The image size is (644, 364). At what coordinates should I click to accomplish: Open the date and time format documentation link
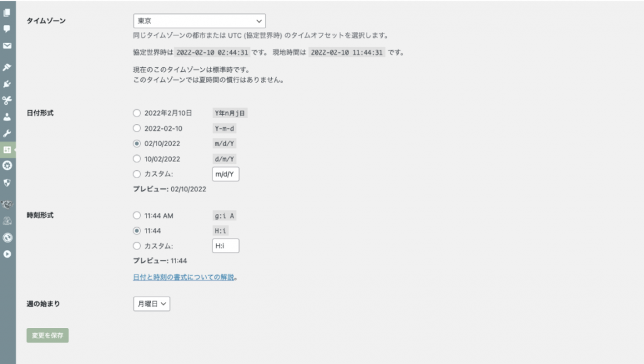[183, 277]
